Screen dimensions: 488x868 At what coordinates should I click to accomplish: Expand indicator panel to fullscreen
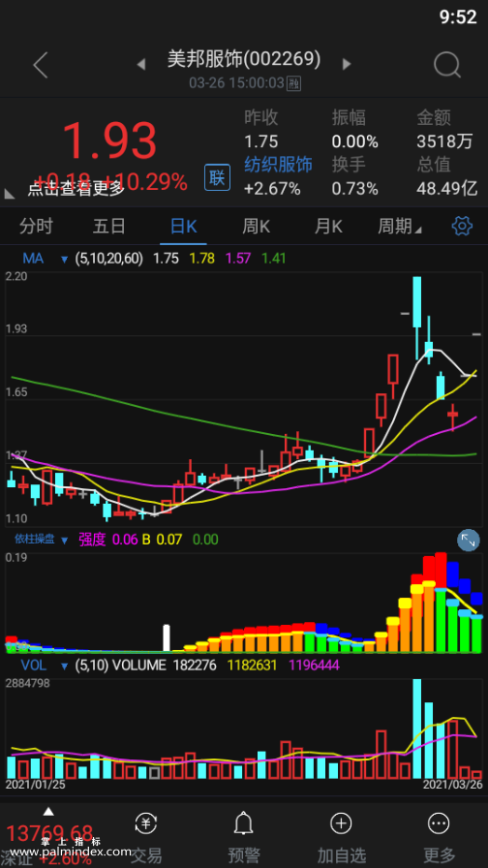468,541
